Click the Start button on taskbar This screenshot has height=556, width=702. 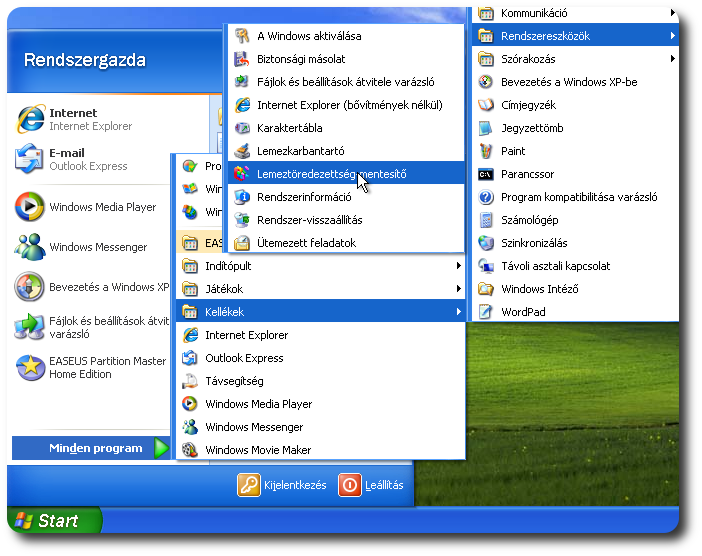click(x=55, y=521)
